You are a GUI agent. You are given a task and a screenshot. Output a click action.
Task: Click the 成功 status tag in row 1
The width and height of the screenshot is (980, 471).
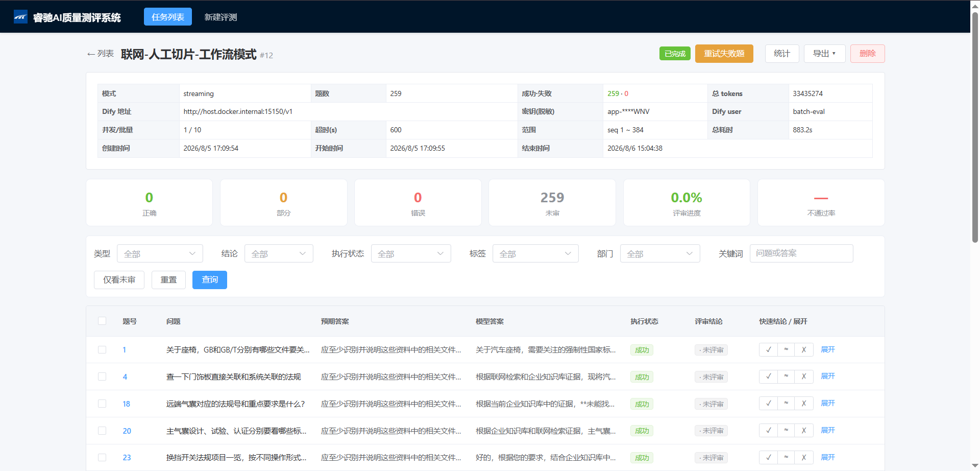click(642, 350)
